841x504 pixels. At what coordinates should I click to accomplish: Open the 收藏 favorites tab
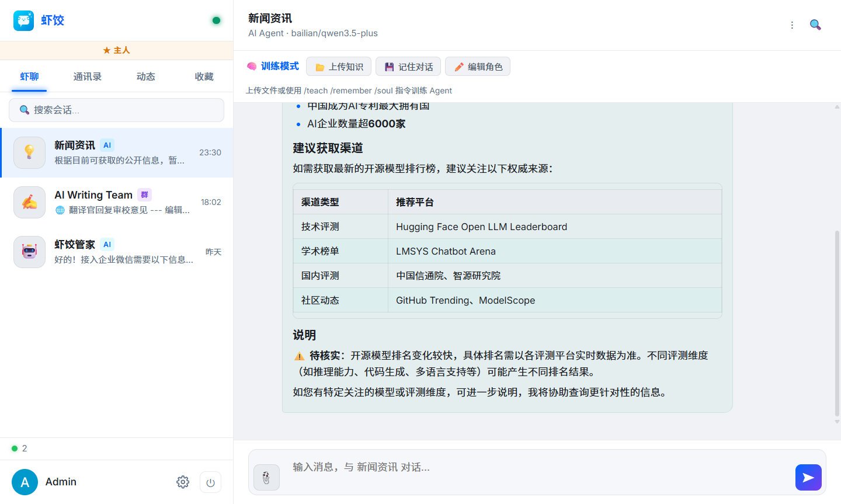point(204,77)
